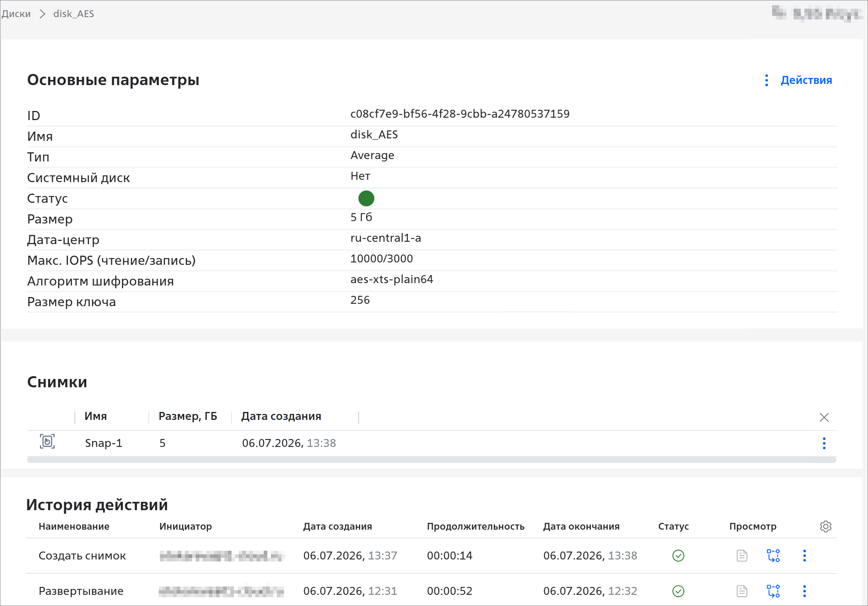Open workflow diagram for Создать снимок

coord(773,555)
